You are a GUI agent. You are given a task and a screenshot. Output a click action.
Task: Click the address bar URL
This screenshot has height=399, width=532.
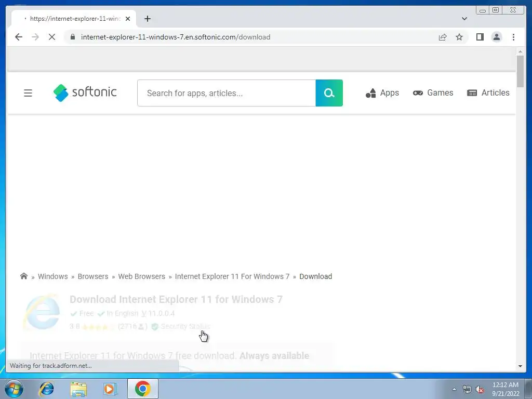tap(176, 37)
